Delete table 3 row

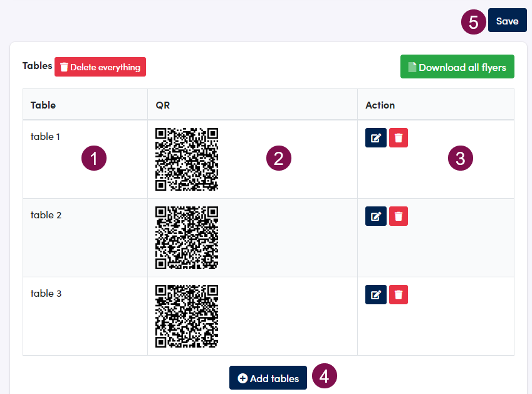pyautogui.click(x=399, y=294)
